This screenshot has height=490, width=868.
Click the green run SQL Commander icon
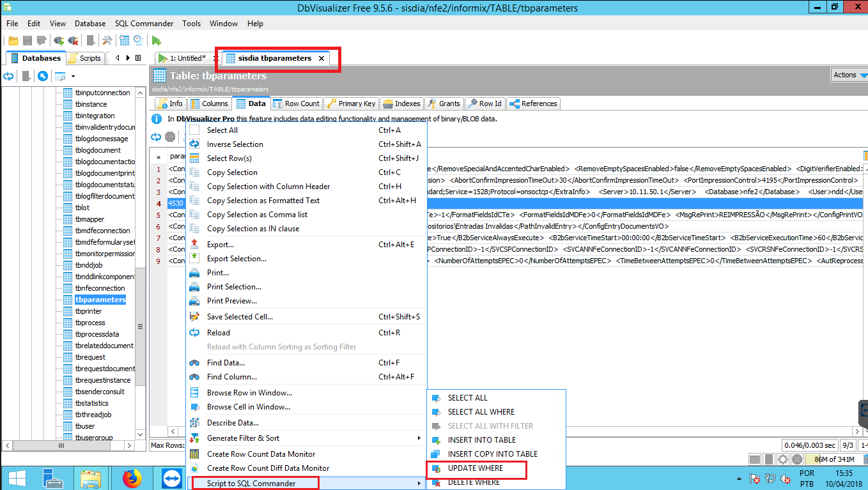click(156, 40)
